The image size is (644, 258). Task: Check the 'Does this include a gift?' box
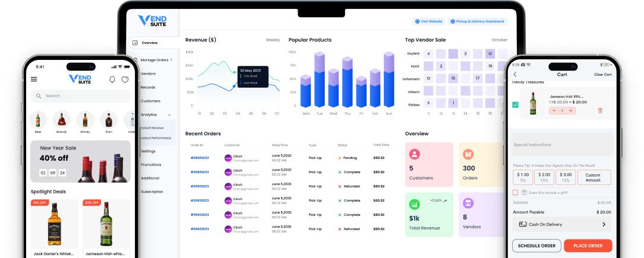click(x=515, y=192)
